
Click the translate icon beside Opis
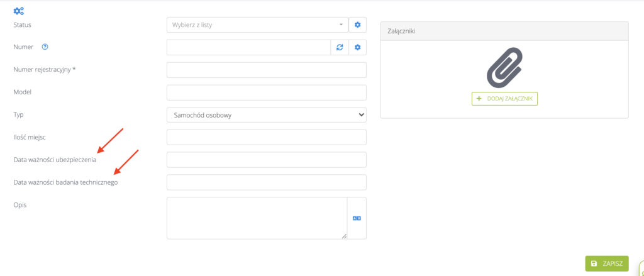coord(357,218)
